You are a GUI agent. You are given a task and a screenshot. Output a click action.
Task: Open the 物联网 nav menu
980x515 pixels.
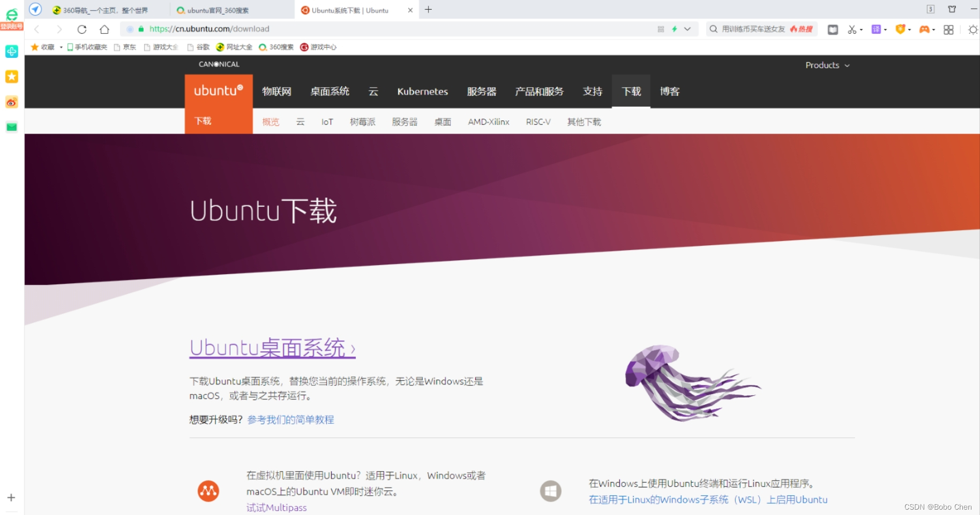(x=276, y=92)
